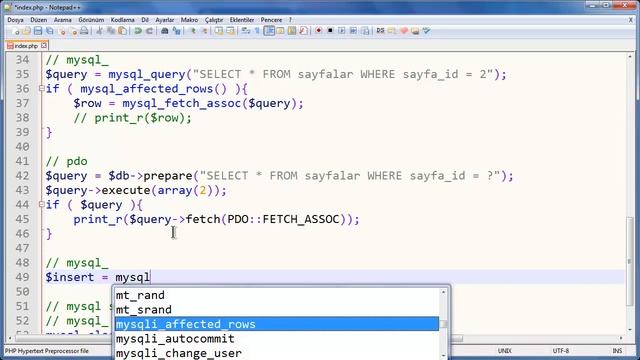Image resolution: width=640 pixels, height=360 pixels.
Task: Open the Kodlama menu
Action: 122,20
